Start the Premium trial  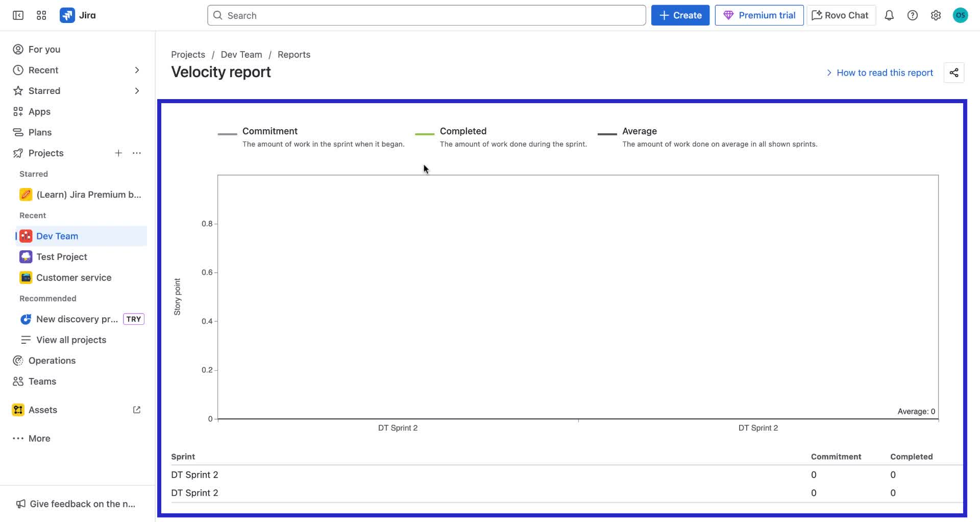point(759,15)
